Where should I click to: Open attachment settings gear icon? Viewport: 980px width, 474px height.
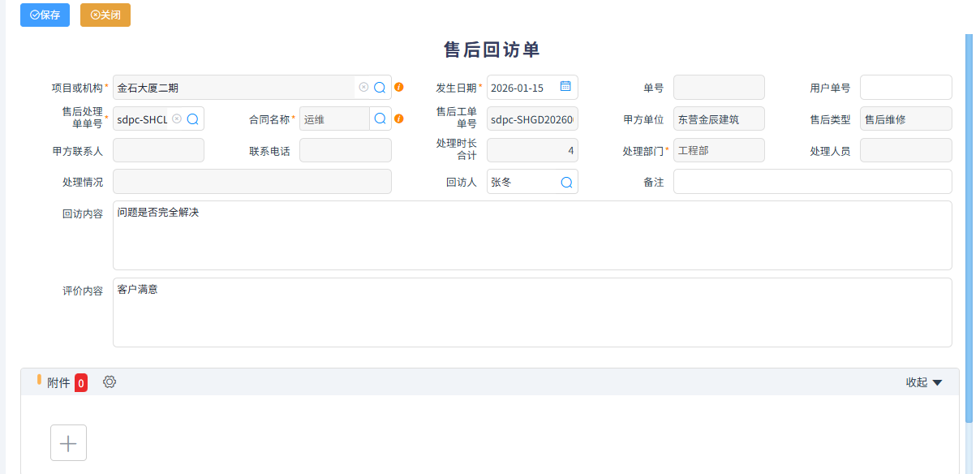(110, 382)
